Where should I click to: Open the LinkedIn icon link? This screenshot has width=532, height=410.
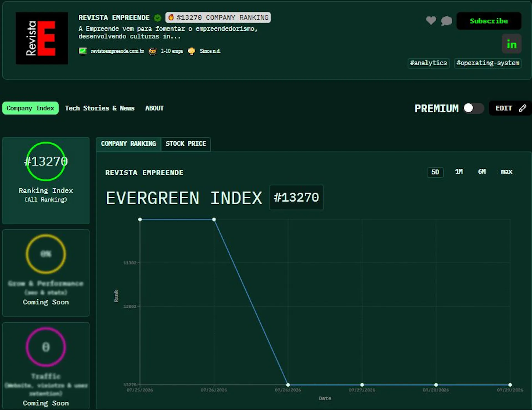coord(511,44)
